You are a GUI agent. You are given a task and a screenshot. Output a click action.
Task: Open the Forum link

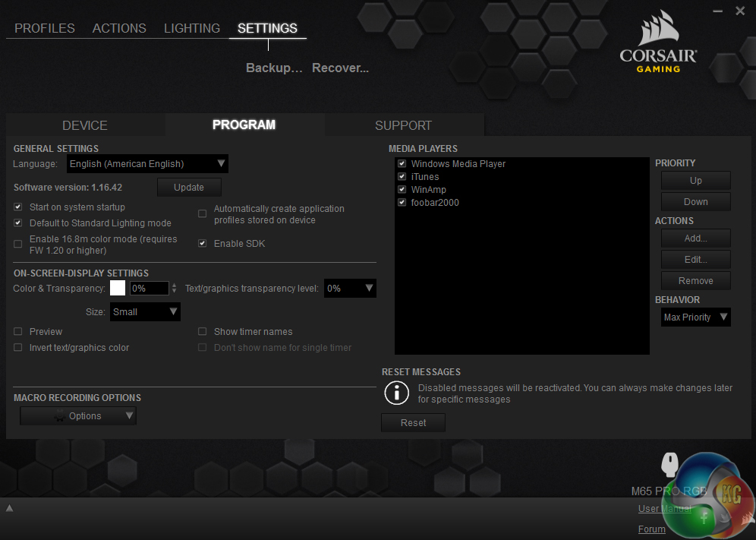652,529
